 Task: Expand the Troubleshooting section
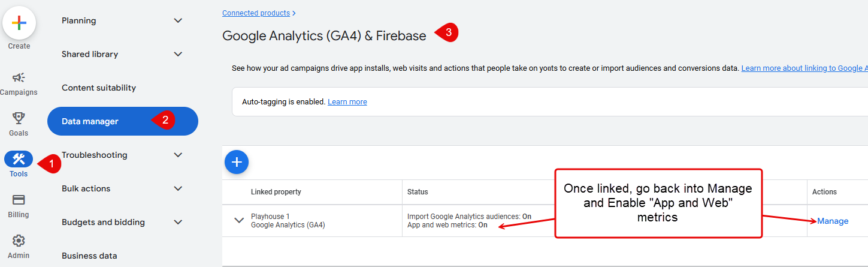point(178,155)
